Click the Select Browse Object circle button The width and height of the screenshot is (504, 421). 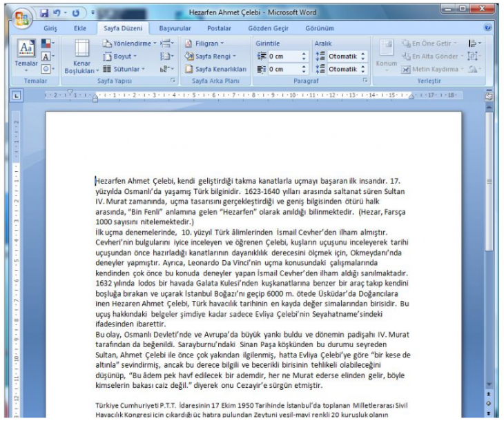click(x=489, y=404)
